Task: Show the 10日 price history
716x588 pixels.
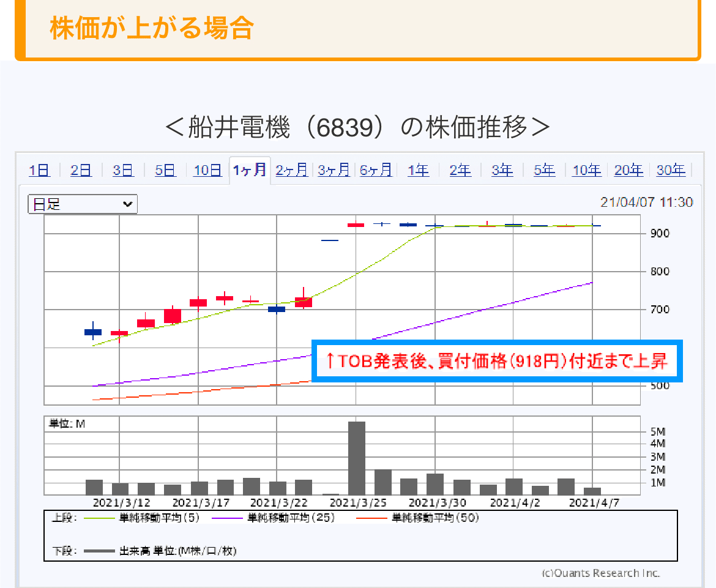Action: (x=207, y=170)
